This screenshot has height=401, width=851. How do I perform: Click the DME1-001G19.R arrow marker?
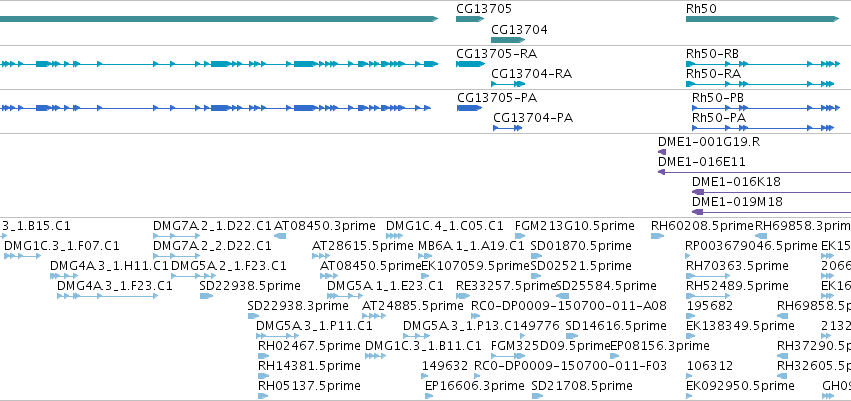tap(662, 152)
